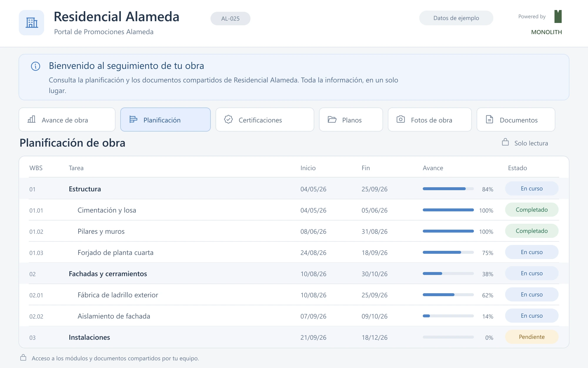
Task: Click the Solo lectura label
Action: 531,143
